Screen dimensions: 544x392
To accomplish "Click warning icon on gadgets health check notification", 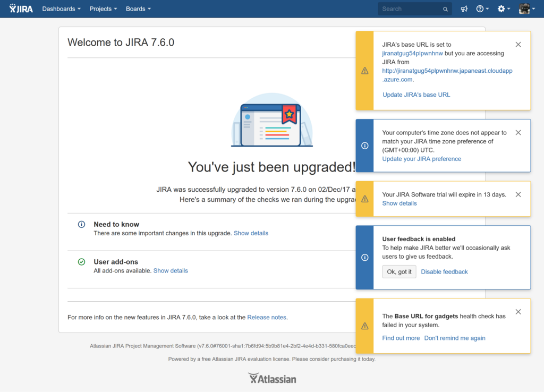I will pos(364,326).
